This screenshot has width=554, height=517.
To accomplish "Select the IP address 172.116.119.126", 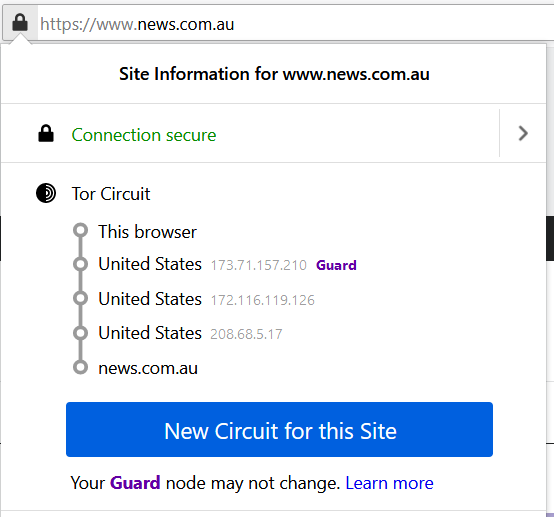I will [263, 300].
